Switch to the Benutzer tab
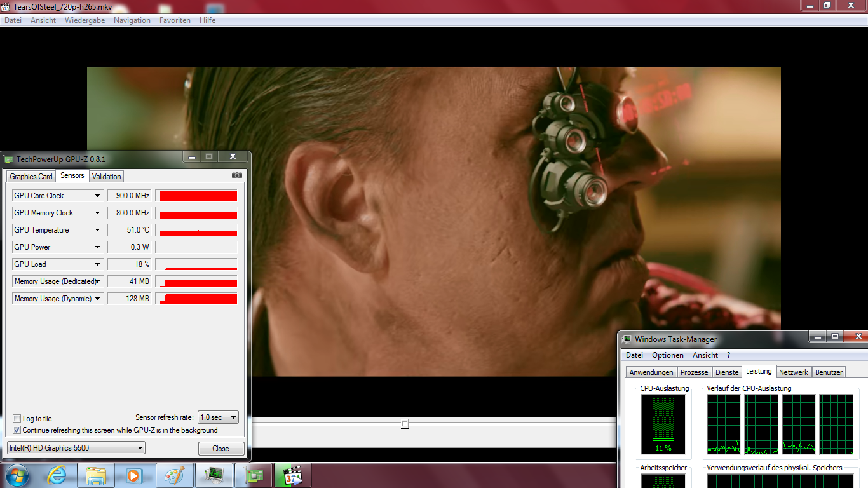868x488 pixels. pyautogui.click(x=829, y=372)
